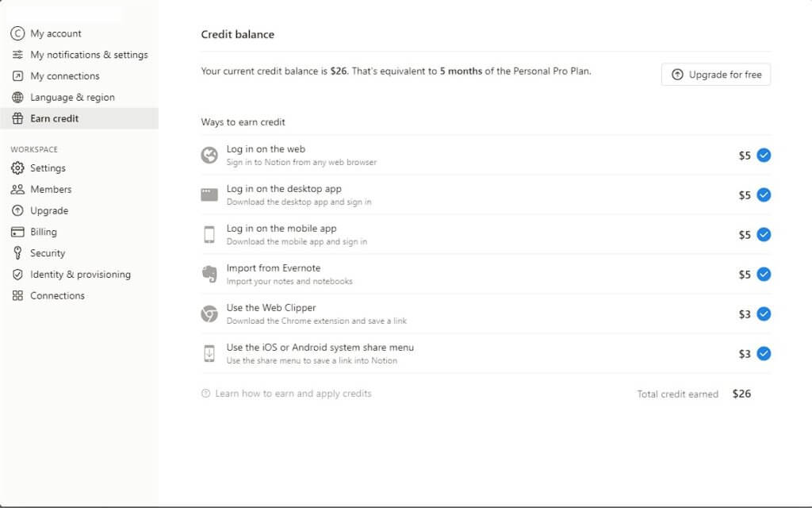This screenshot has height=508, width=812.
Task: Click the workspace Settings gear icon
Action: (x=17, y=168)
